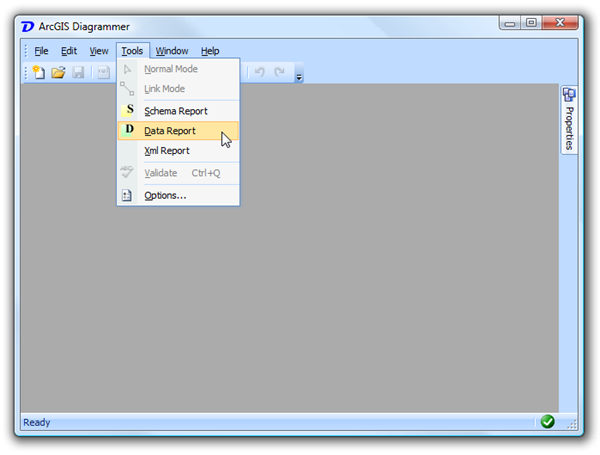Screen dimensions: 600x455
Task: Restore down the ArcGIS Diagrammer window
Action: click(531, 23)
